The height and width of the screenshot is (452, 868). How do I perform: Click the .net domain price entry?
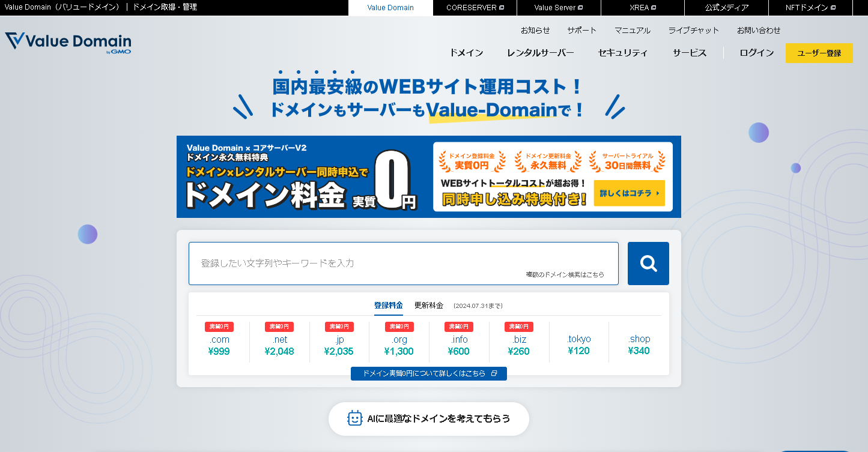pyautogui.click(x=279, y=342)
